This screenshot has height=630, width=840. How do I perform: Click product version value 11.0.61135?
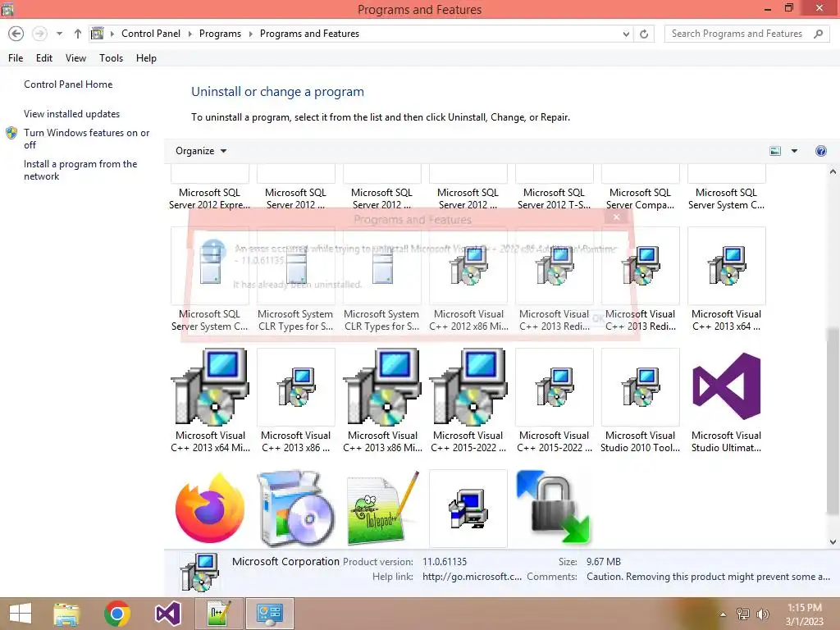tap(445, 561)
